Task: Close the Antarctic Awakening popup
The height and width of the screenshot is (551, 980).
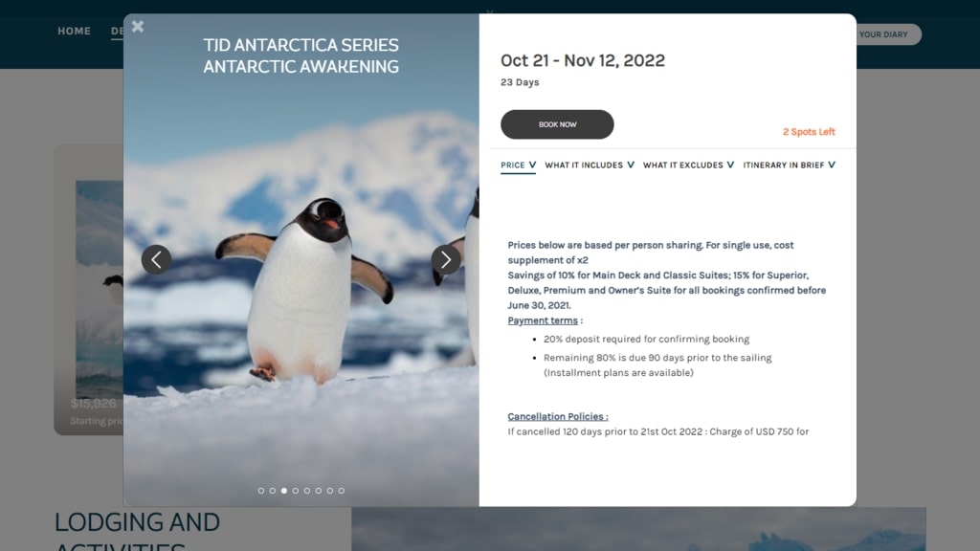Action: 138,27
